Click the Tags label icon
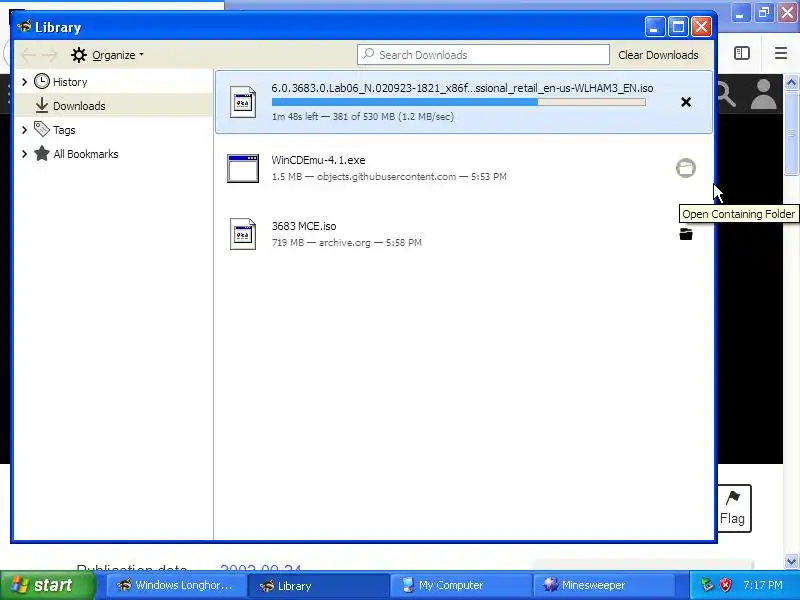800x600 pixels. point(42,129)
